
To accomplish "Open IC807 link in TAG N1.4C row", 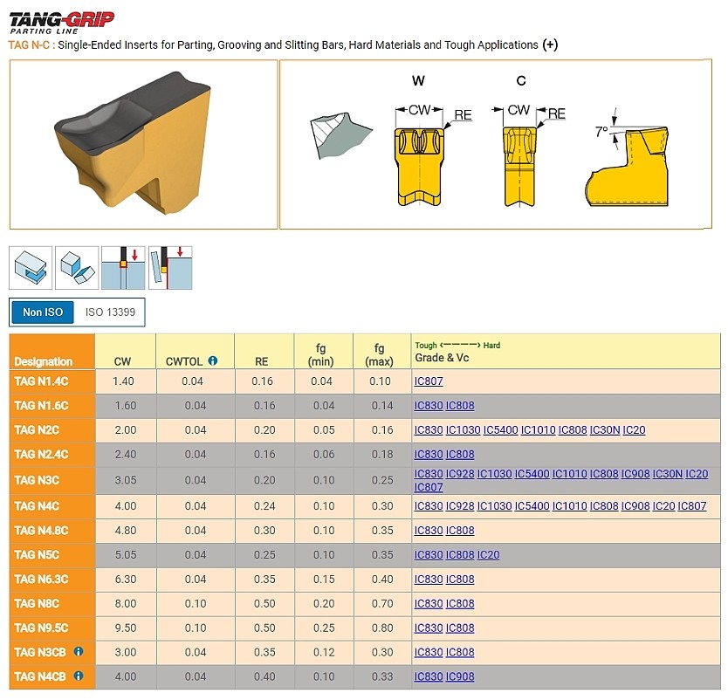I will click(429, 381).
